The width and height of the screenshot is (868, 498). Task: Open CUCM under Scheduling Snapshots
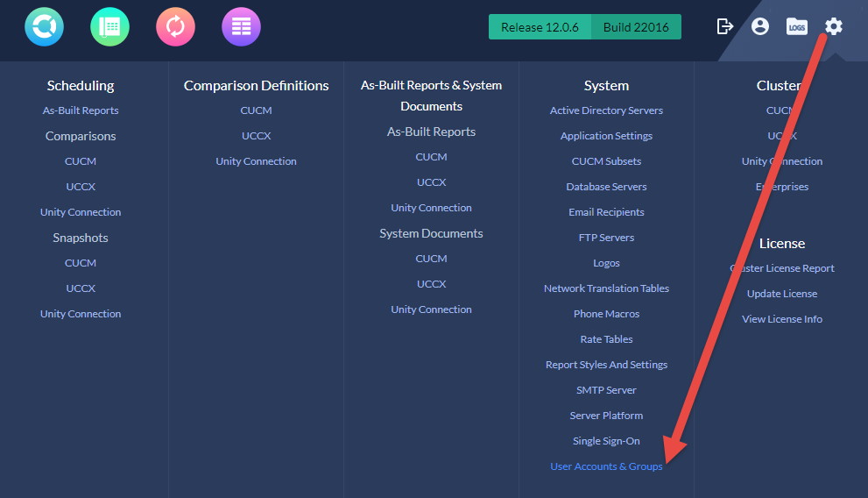[81, 263]
